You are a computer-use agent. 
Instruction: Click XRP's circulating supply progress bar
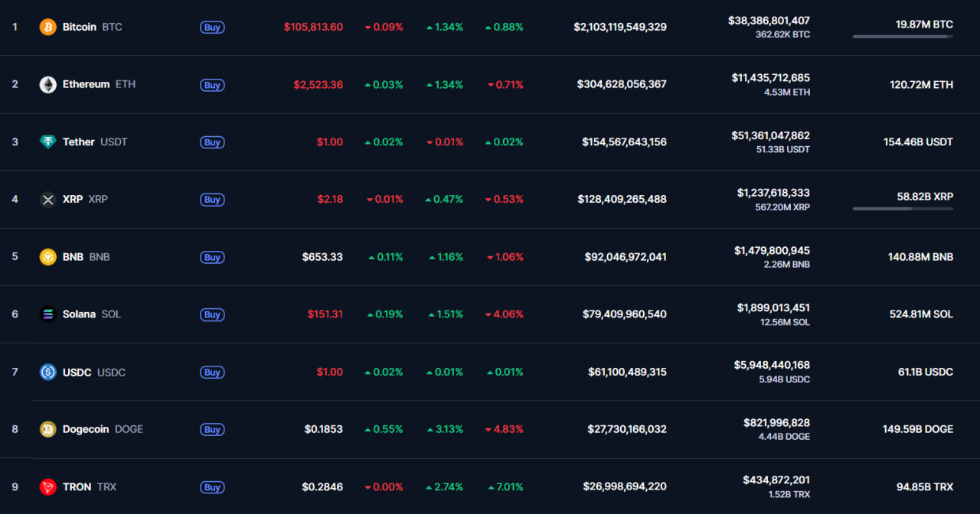[903, 208]
